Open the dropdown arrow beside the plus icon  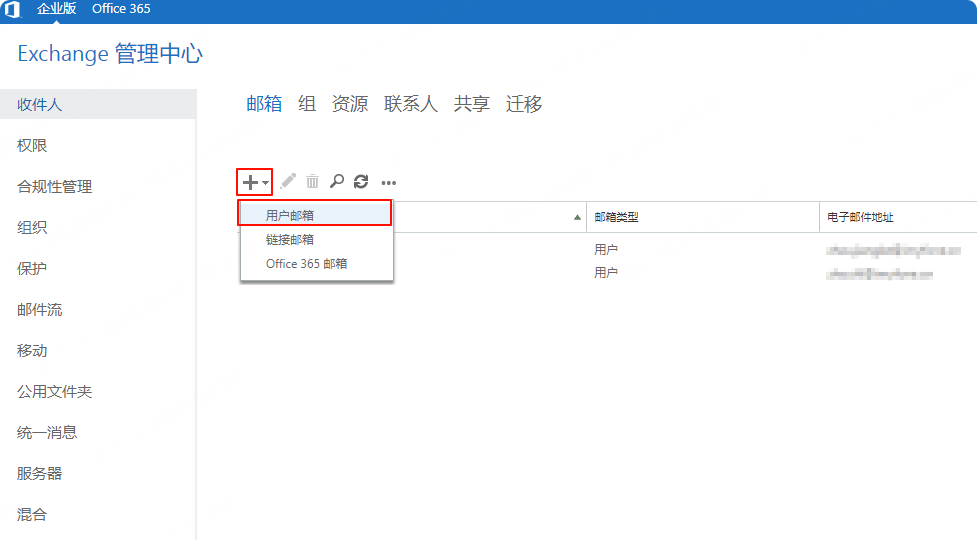click(x=265, y=183)
